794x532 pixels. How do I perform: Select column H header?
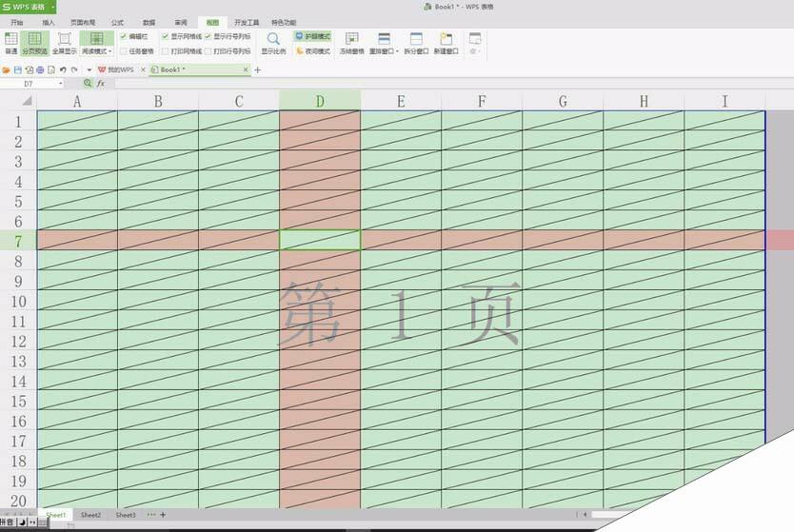click(x=644, y=101)
